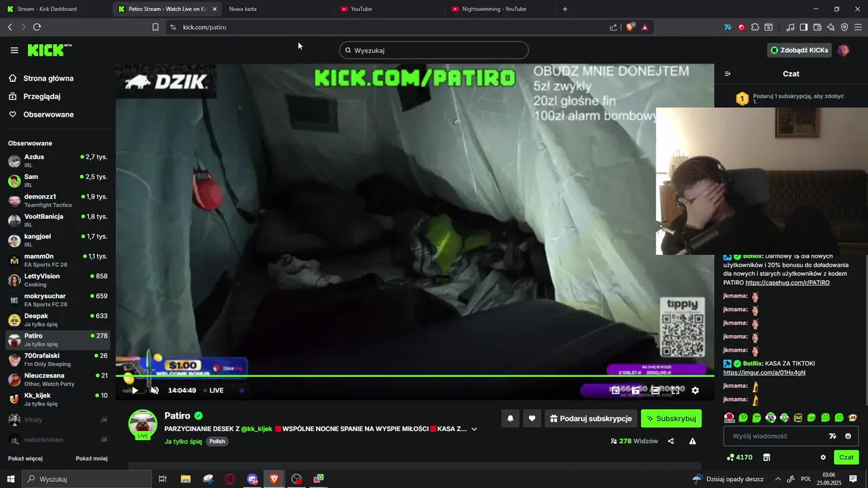Open chat settings gear
This screenshot has height=488, width=868.
[823, 457]
